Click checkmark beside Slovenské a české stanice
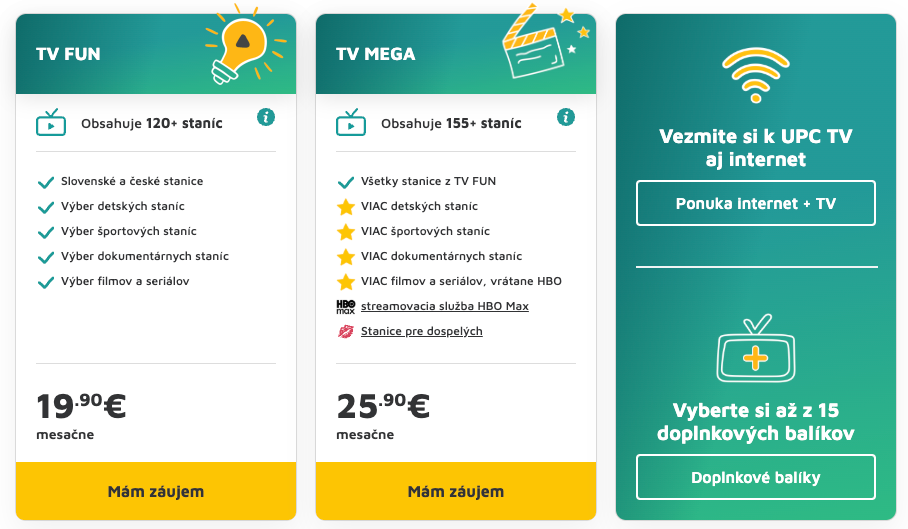The image size is (908, 529). coord(46,182)
